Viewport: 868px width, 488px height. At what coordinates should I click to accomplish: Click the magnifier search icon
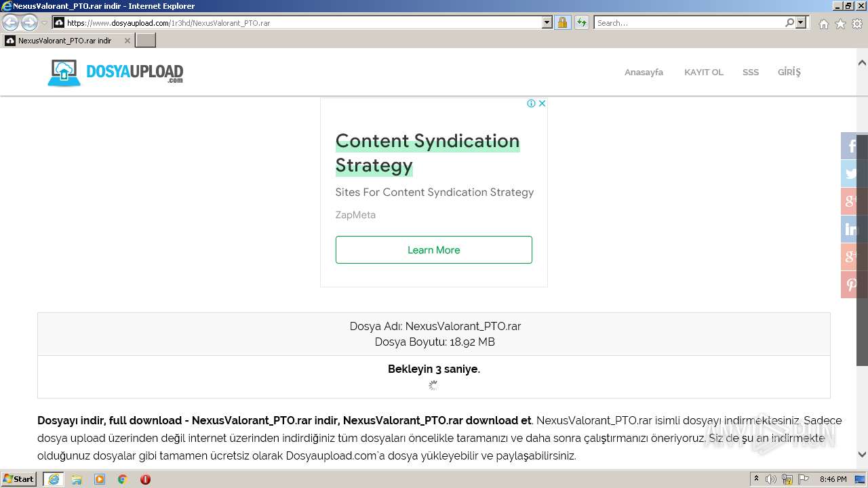pyautogui.click(x=789, y=22)
